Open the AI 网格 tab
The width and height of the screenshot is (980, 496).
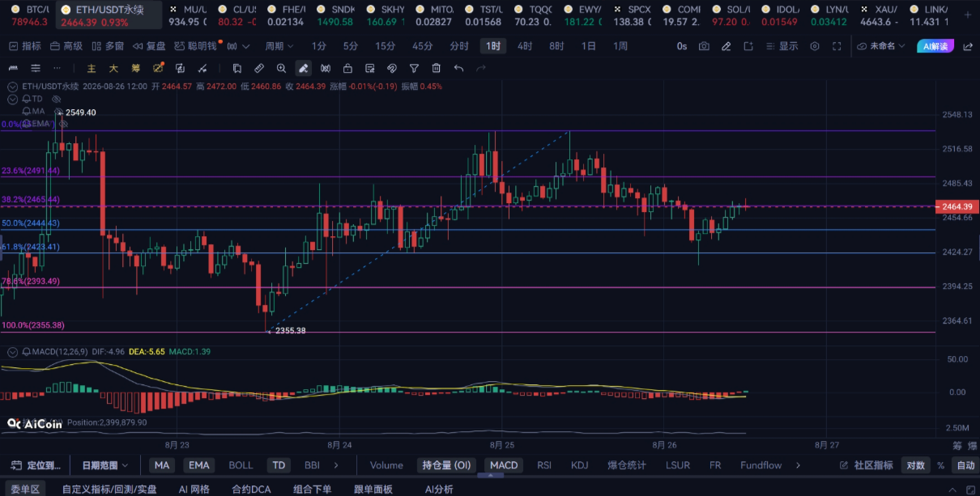click(x=194, y=489)
